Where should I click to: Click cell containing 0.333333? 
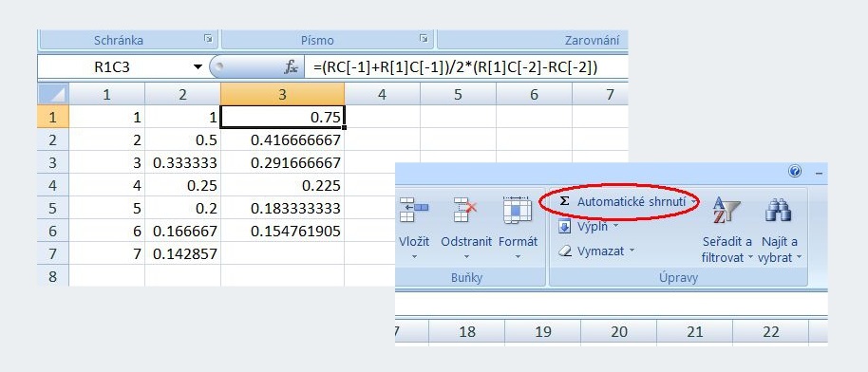(x=182, y=163)
